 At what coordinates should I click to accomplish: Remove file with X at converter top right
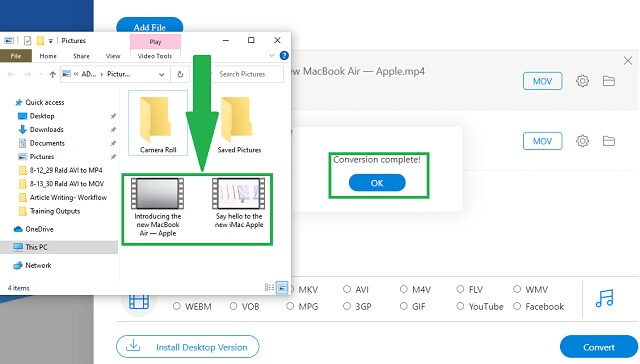628,61
